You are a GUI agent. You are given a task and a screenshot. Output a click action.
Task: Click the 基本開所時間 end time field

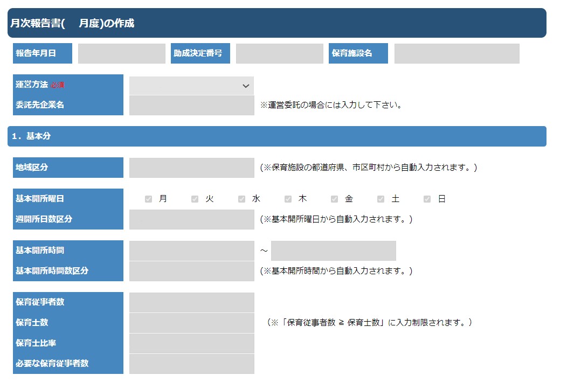[x=334, y=251]
